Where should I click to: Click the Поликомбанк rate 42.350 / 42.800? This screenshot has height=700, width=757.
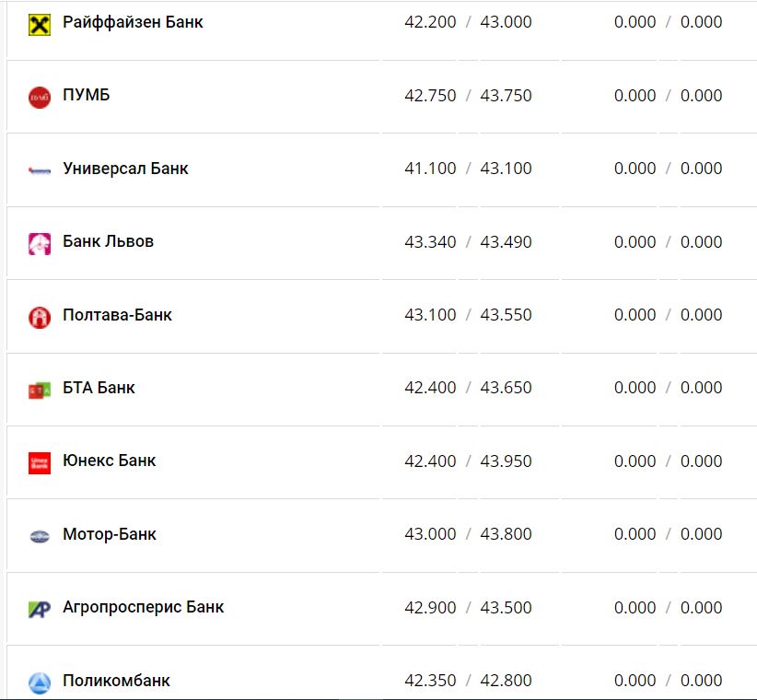(x=468, y=681)
